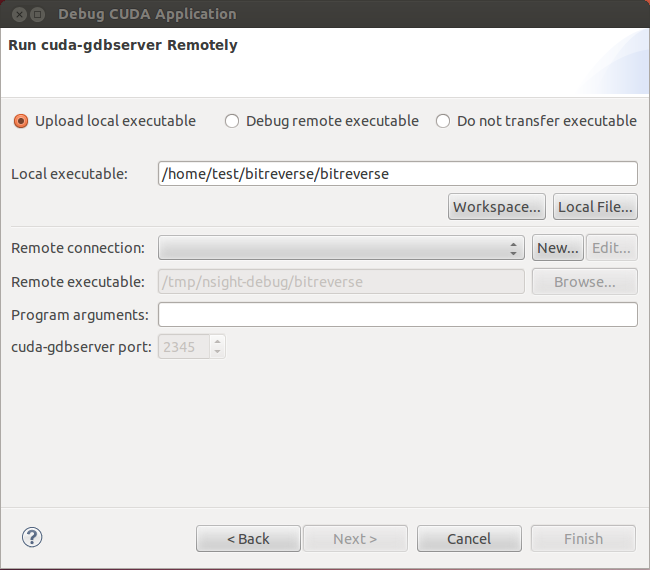Viewport: 650px width, 570px height.
Task: Click Browse... for remote executable
Action: (x=584, y=282)
